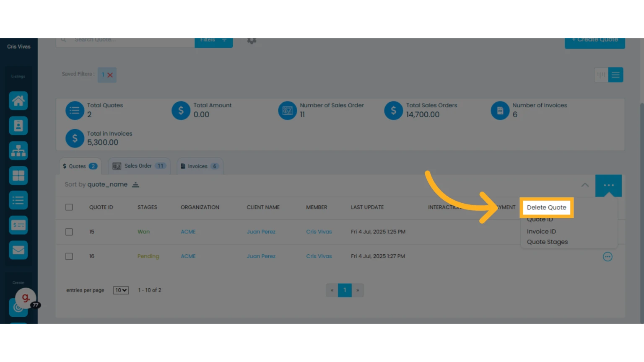Image resolution: width=644 pixels, height=362 pixels.
Task: Select Quote Stages in the options menu
Action: click(x=547, y=242)
